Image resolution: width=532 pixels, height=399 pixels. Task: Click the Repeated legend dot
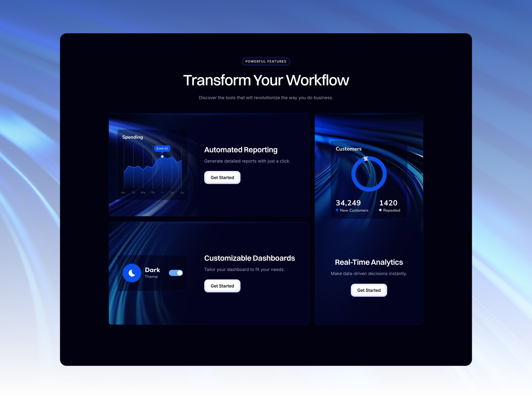(x=380, y=210)
